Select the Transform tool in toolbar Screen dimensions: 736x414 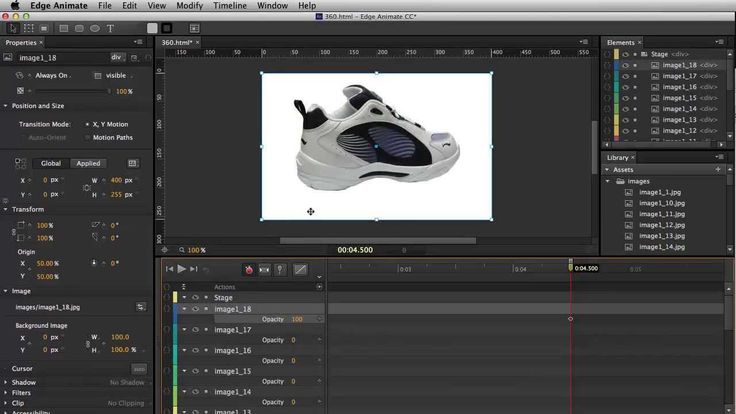coord(29,28)
